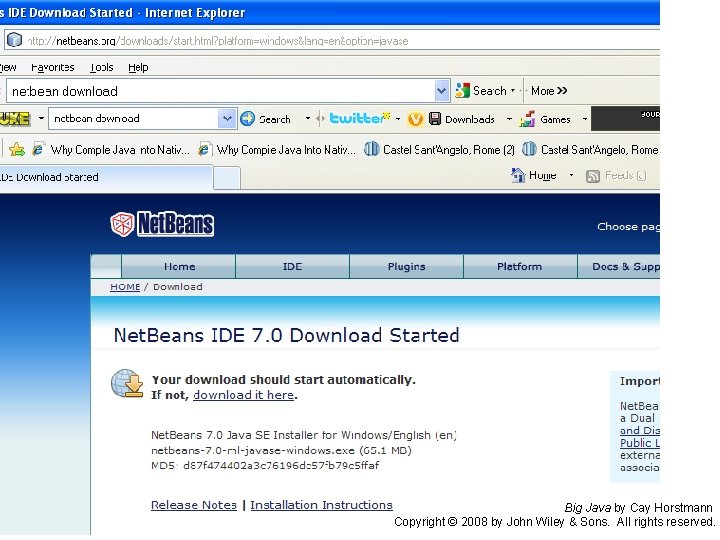
Task: Click the orange V toolbar icon
Action: [415, 119]
